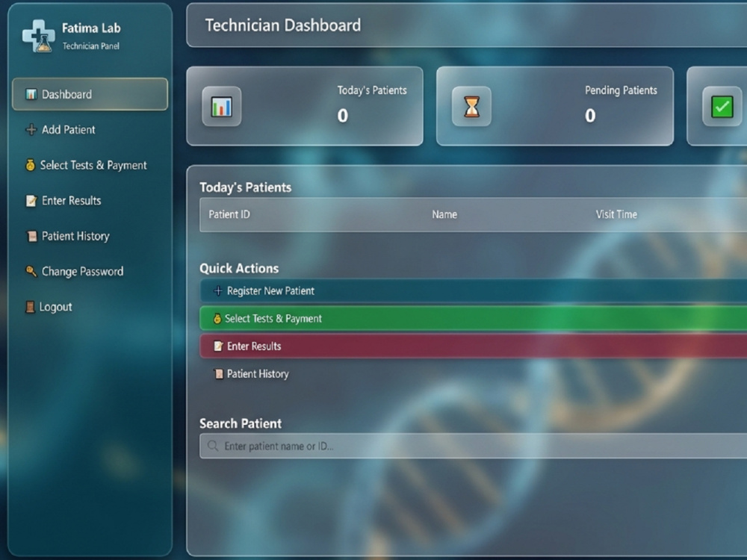Viewport: 747px width, 560px height.
Task: Click the Pending Patients count 0
Action: pos(590,116)
